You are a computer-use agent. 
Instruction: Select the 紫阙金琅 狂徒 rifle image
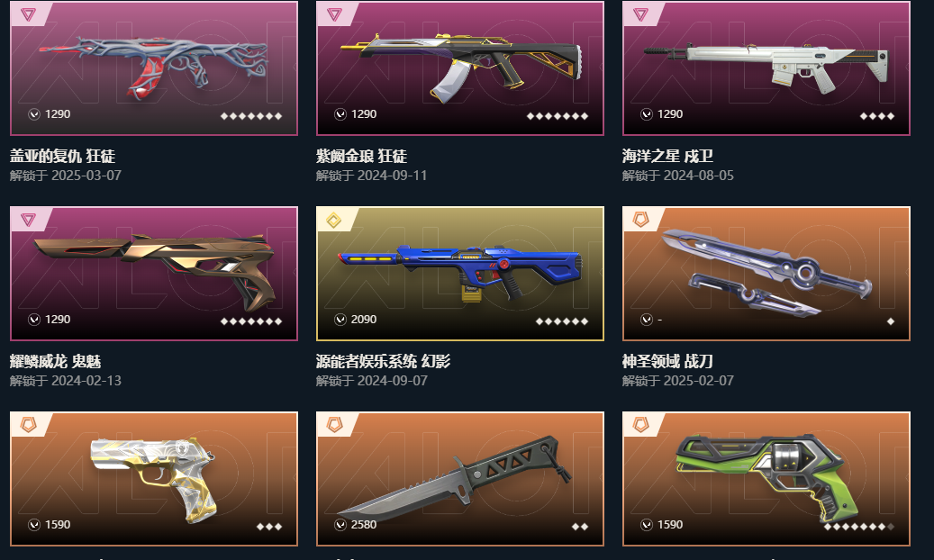coord(460,68)
